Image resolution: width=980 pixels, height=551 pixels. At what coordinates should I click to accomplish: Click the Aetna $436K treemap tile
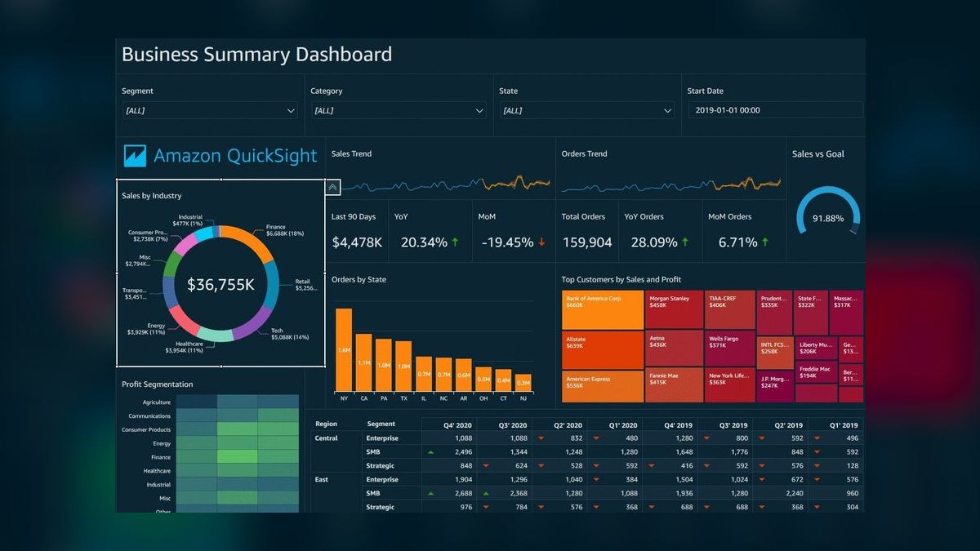675,349
